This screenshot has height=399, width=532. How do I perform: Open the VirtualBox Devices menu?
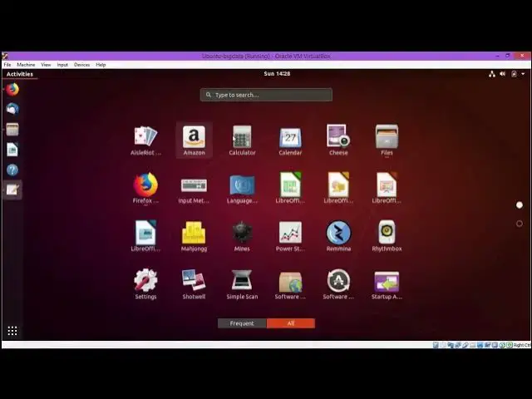(x=82, y=65)
